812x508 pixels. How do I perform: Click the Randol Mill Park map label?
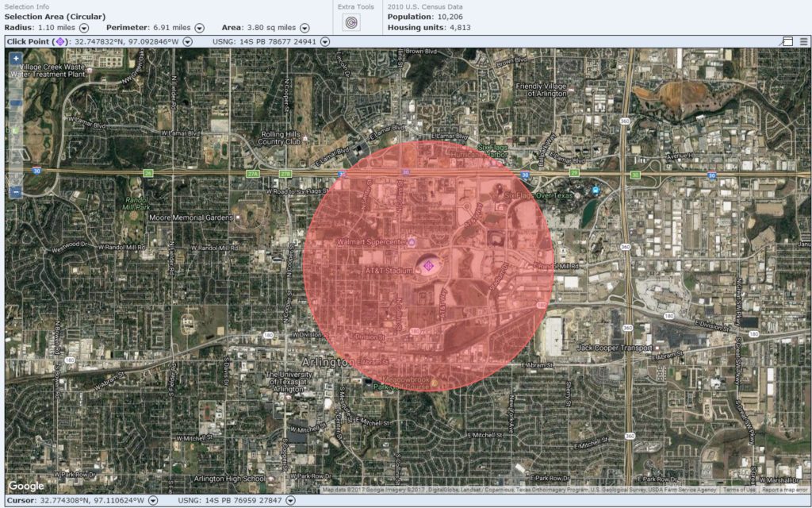(x=136, y=203)
